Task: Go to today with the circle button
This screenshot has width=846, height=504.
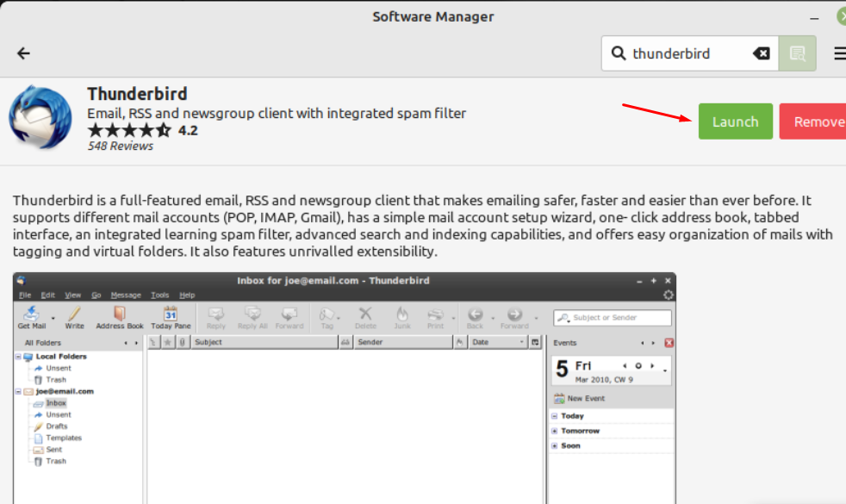Action: 638,366
